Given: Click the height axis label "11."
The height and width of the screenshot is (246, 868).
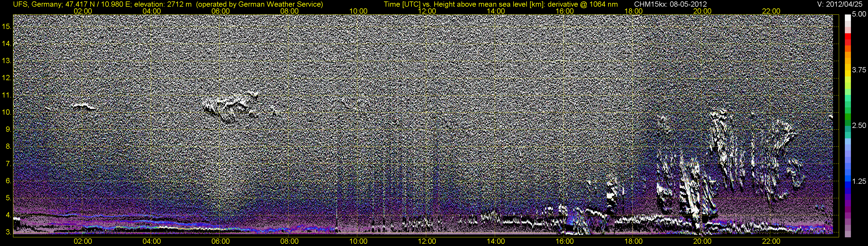Looking at the screenshot, I should (x=7, y=96).
